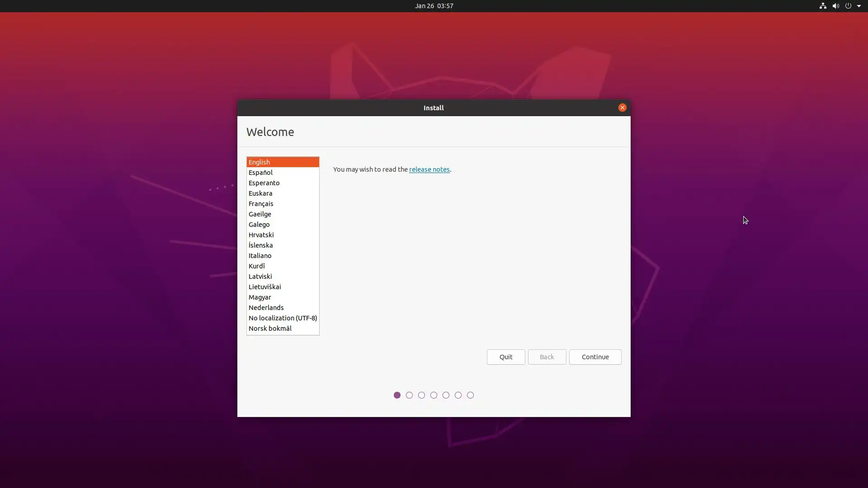Select Español from the language list
Screen dimensions: 868x488
260,173
